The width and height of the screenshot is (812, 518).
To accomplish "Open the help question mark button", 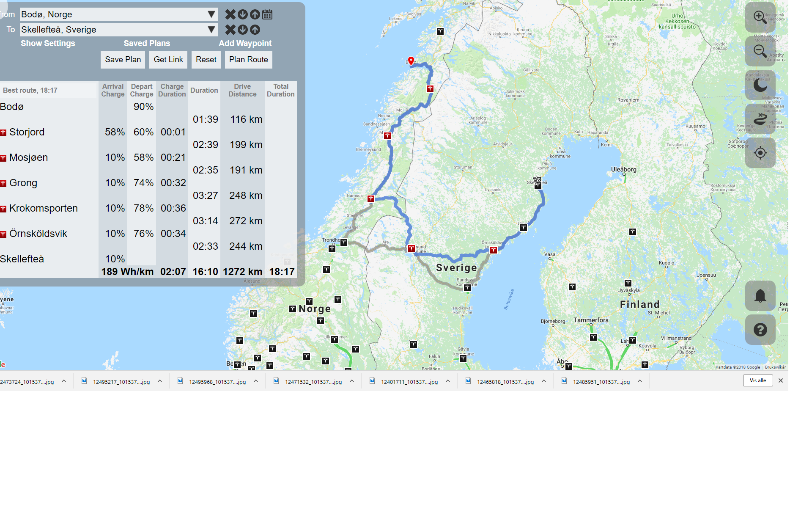I will (760, 330).
